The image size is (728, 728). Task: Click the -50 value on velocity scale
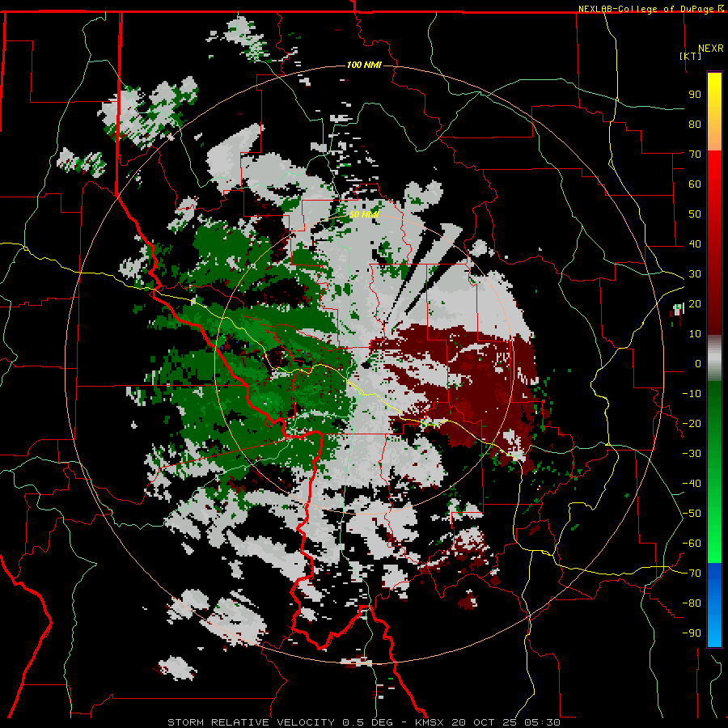pyautogui.click(x=692, y=514)
